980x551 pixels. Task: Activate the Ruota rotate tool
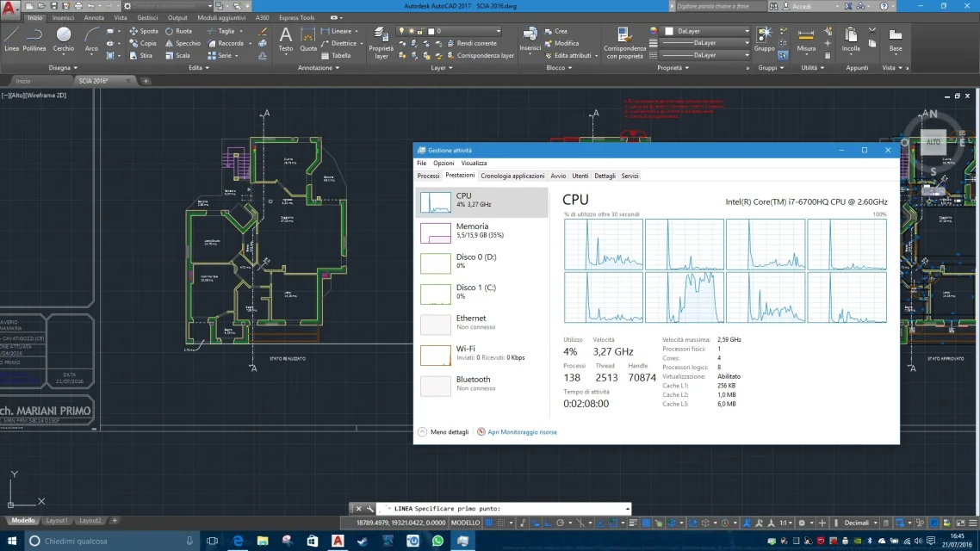point(179,31)
